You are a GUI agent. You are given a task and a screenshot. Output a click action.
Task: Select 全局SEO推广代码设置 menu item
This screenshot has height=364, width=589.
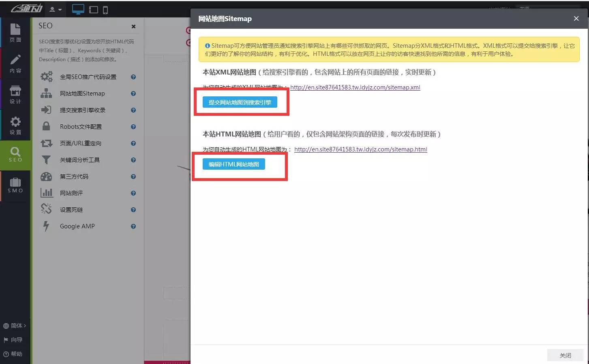88,77
